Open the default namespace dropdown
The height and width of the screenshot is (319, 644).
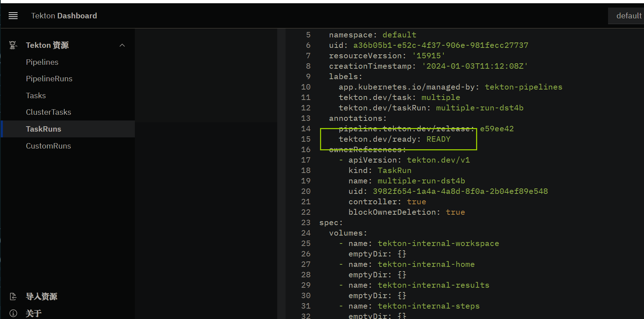(626, 16)
